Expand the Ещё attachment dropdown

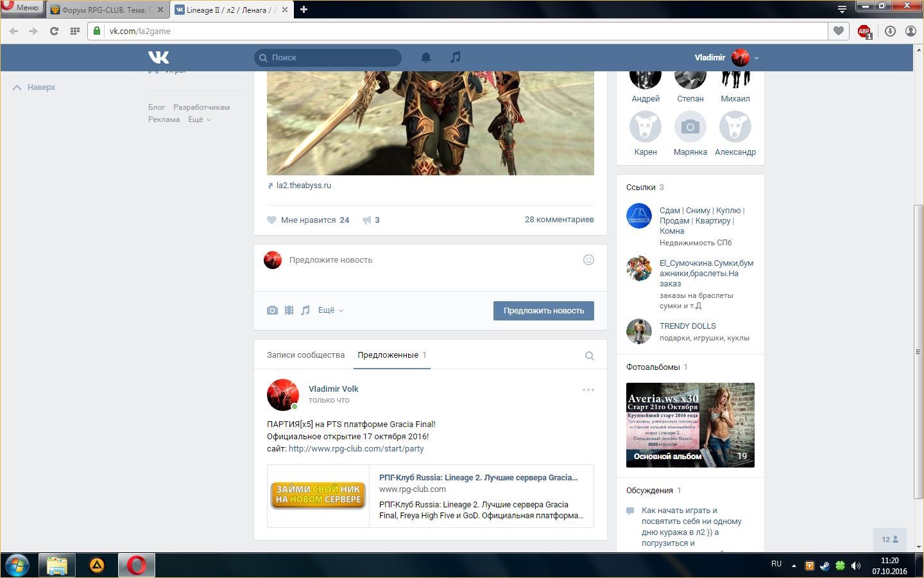pyautogui.click(x=330, y=310)
